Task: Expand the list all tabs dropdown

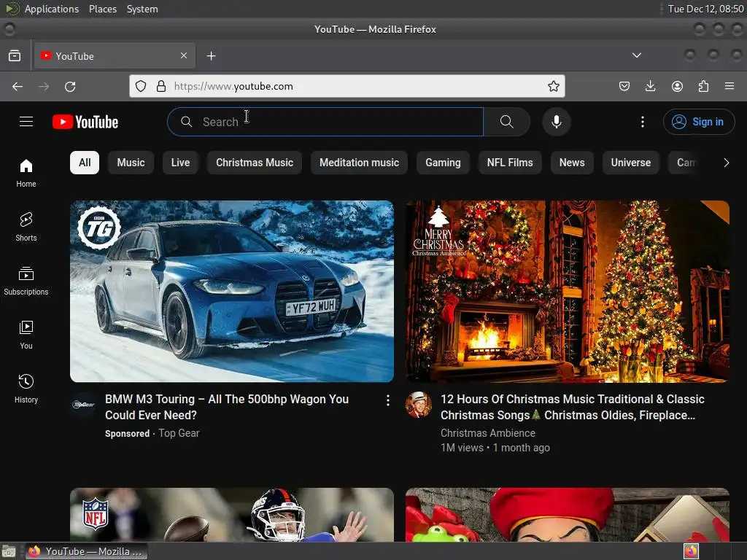Action: click(636, 55)
